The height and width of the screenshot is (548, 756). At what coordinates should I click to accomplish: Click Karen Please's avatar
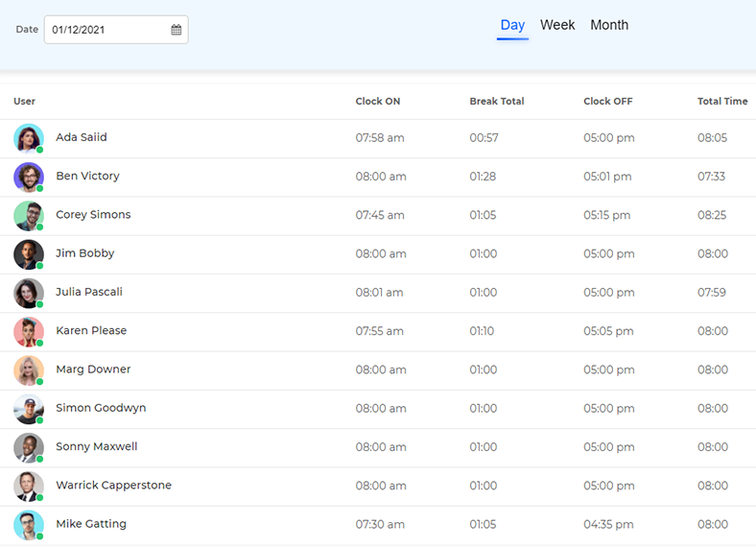click(29, 331)
